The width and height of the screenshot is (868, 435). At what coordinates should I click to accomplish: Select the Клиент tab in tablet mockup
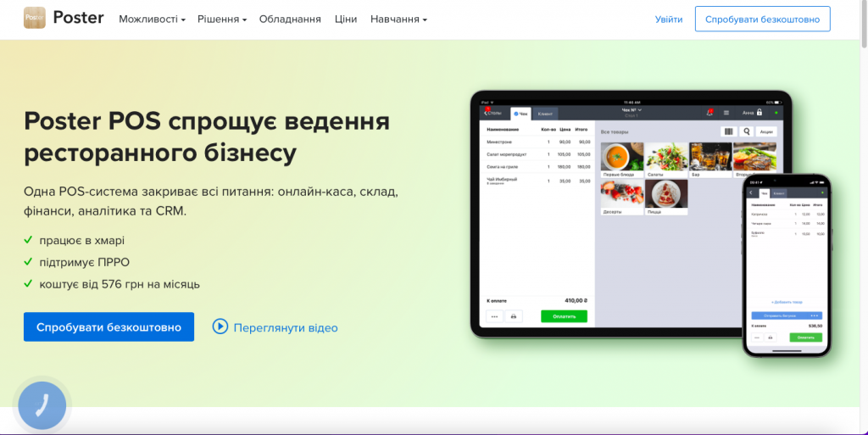[545, 114]
